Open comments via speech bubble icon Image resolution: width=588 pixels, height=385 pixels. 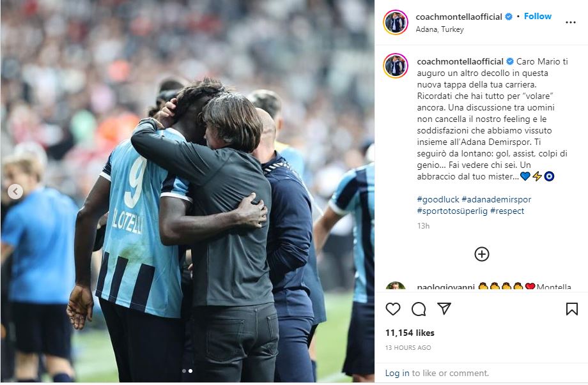click(419, 309)
